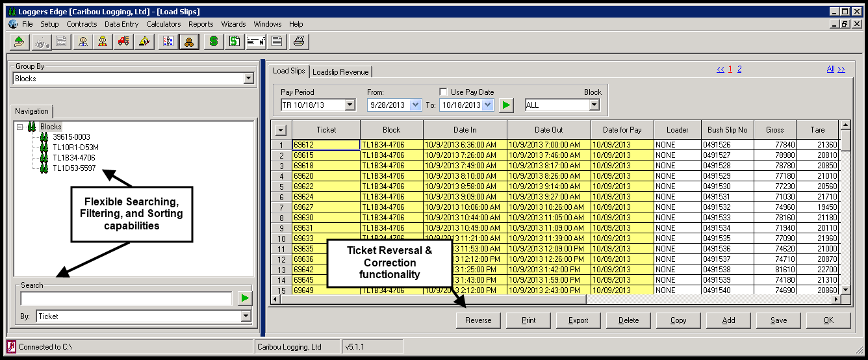Run search with green arrow button

tap(245, 298)
